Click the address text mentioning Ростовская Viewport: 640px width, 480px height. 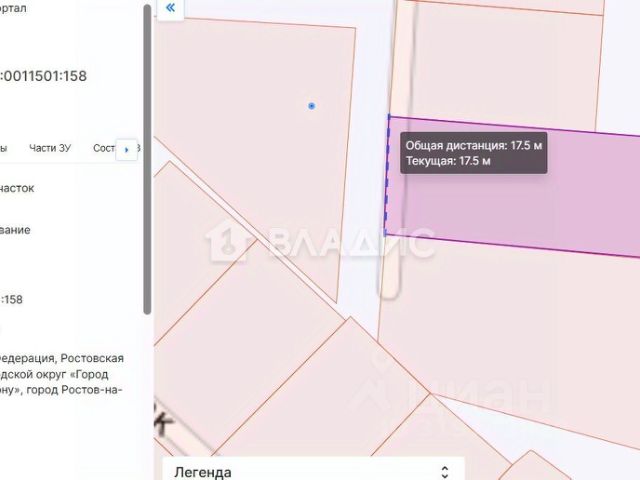[x=61, y=374]
